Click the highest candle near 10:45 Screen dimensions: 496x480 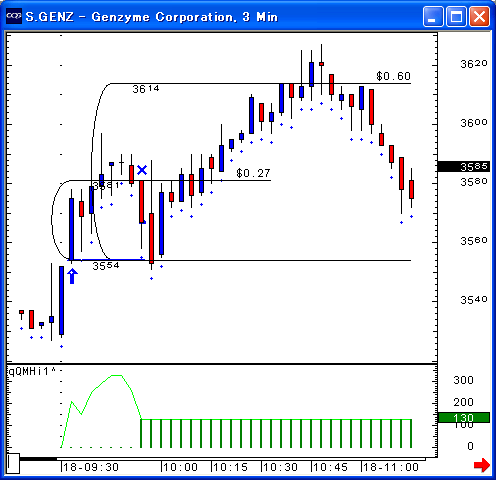coord(321,64)
